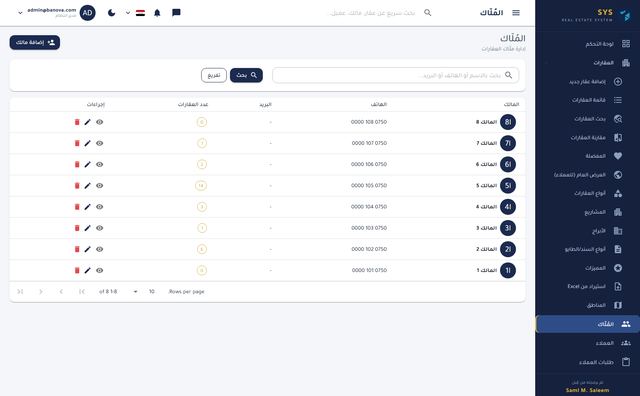640x396 pixels.
Task: View details of owner 1 (eye icon)
Action: click(100, 271)
